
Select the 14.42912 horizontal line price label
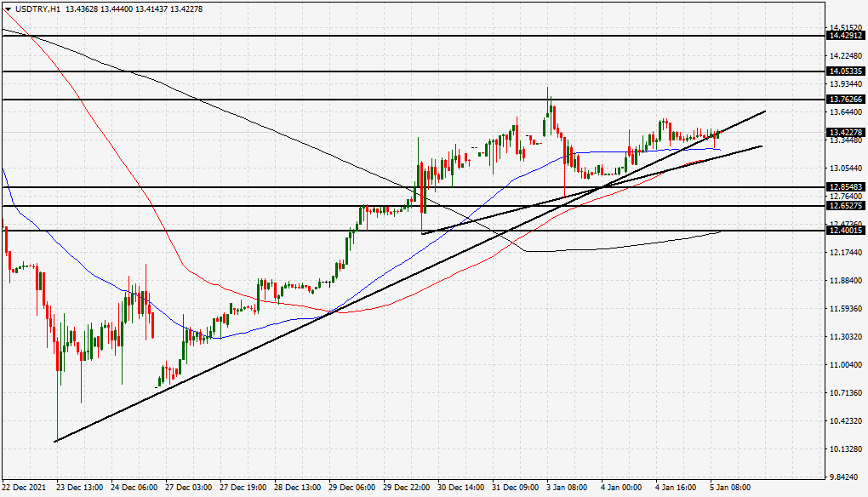pos(845,36)
